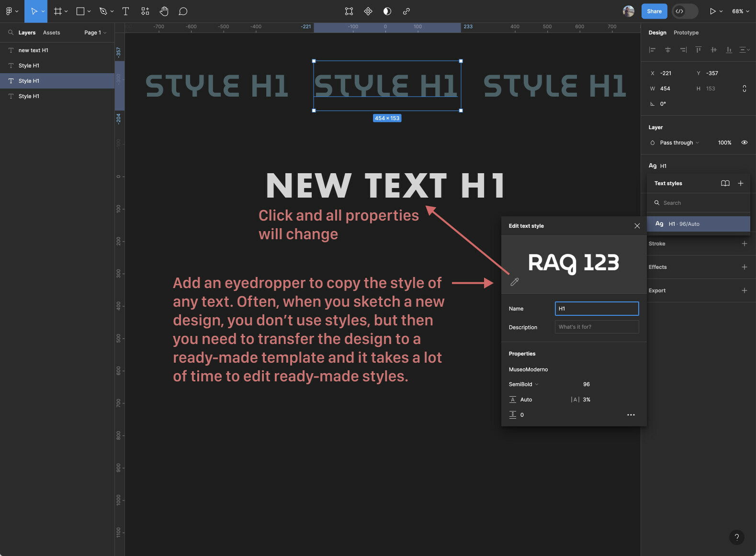This screenshot has height=556, width=756.
Task: Click the Create component icon
Action: [x=368, y=11]
